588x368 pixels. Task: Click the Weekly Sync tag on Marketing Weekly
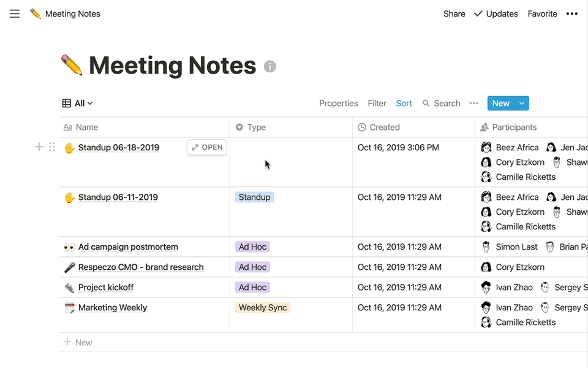tap(263, 308)
